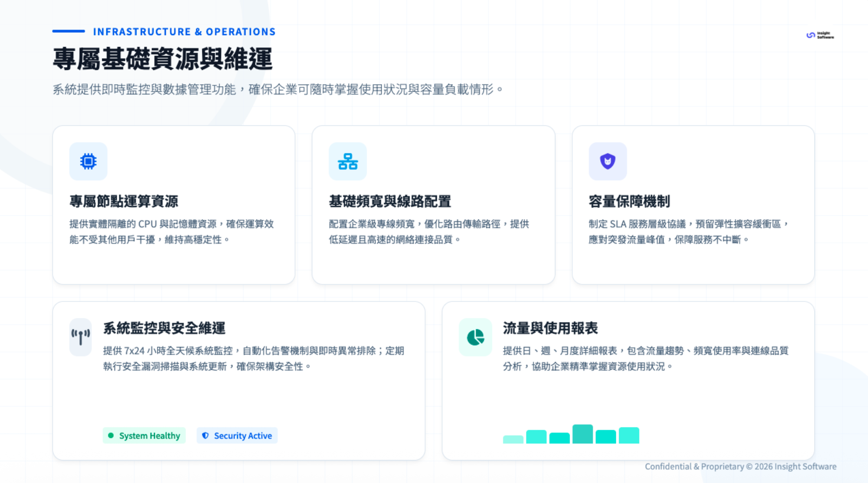Viewport: 868px width, 483px height.
Task: Click the network topology icon
Action: (x=348, y=161)
